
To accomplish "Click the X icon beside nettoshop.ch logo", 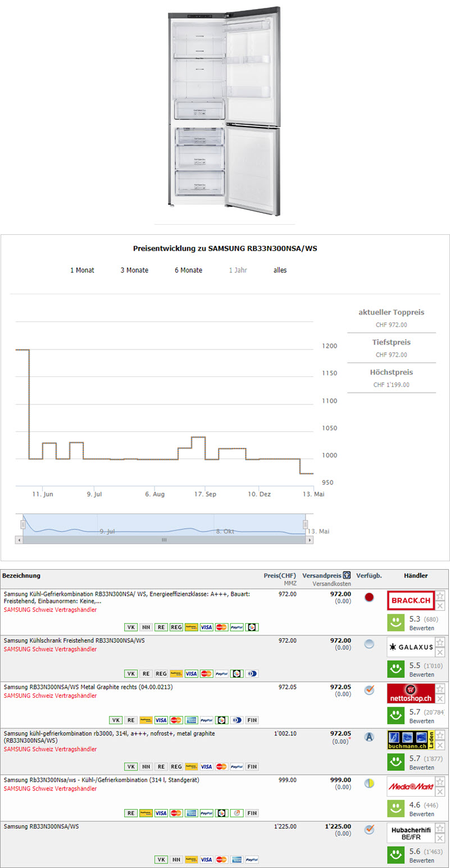I will 440,698.
